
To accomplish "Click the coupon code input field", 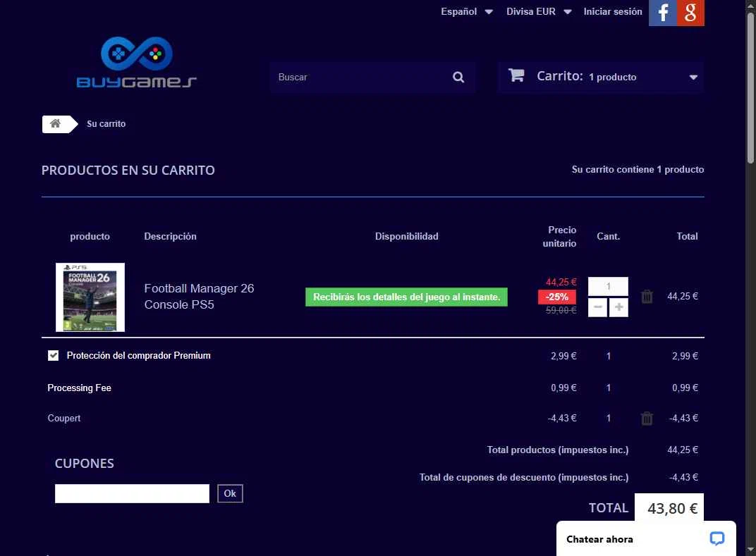I will pyautogui.click(x=132, y=493).
